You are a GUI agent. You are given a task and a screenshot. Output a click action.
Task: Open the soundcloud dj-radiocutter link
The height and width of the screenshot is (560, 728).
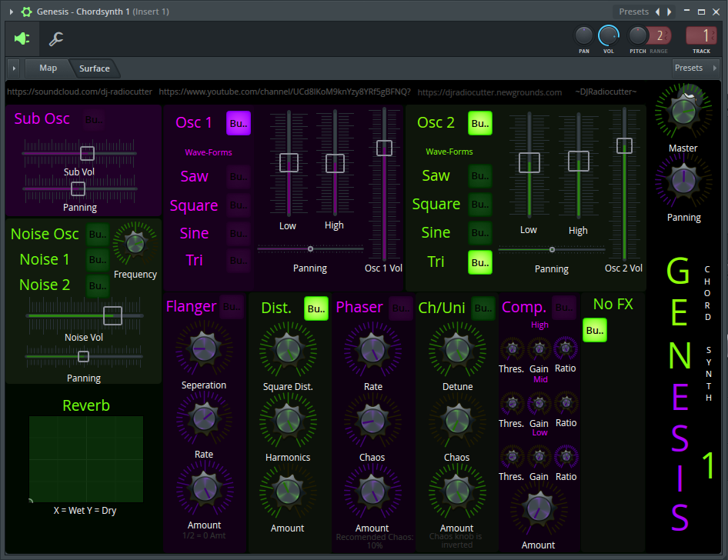pos(79,92)
